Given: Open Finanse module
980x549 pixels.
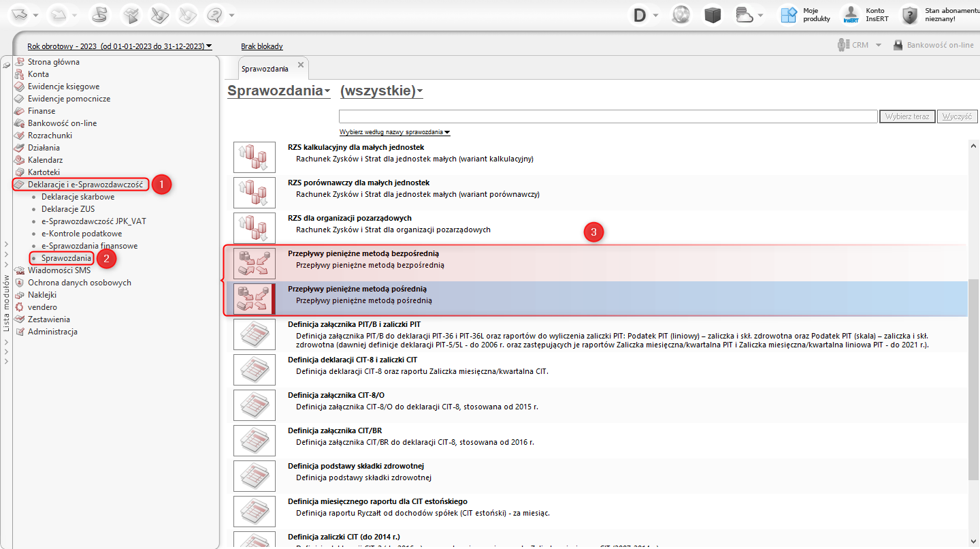Looking at the screenshot, I should coord(42,111).
